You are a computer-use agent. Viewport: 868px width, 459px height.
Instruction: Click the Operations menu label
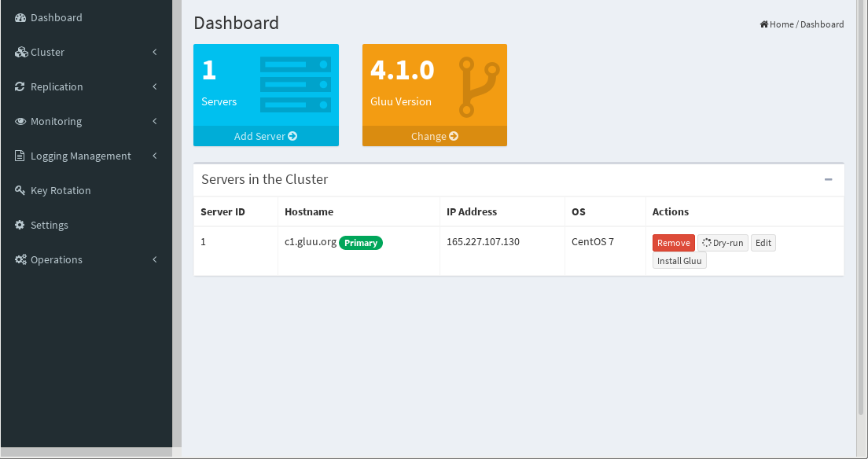point(57,259)
